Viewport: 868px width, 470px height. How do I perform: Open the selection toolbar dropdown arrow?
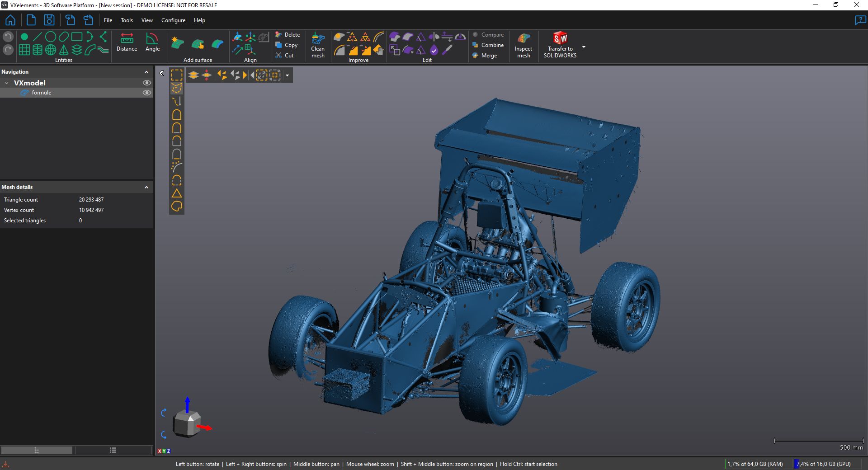pos(288,75)
